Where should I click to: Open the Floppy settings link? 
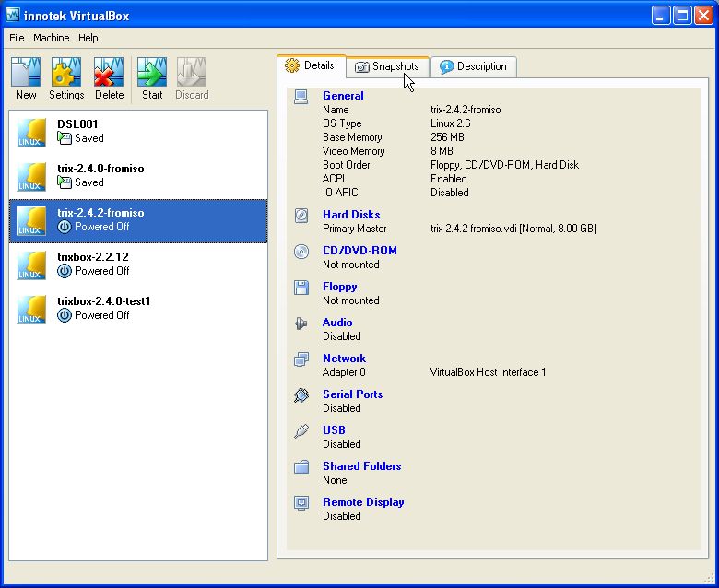coord(340,287)
